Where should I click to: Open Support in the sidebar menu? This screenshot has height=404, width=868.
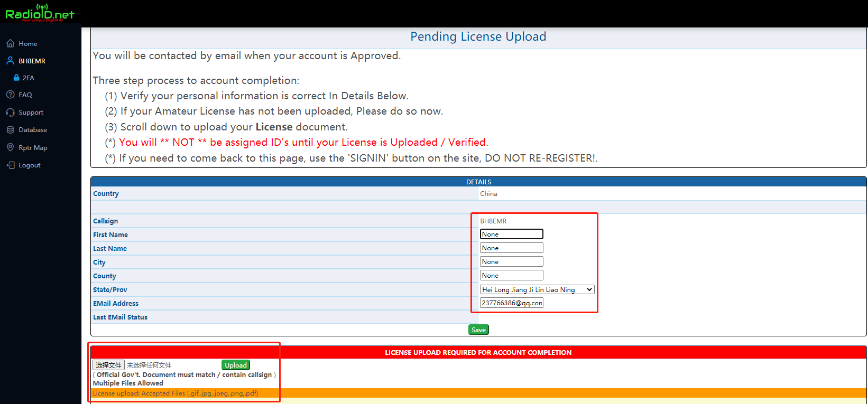(31, 112)
